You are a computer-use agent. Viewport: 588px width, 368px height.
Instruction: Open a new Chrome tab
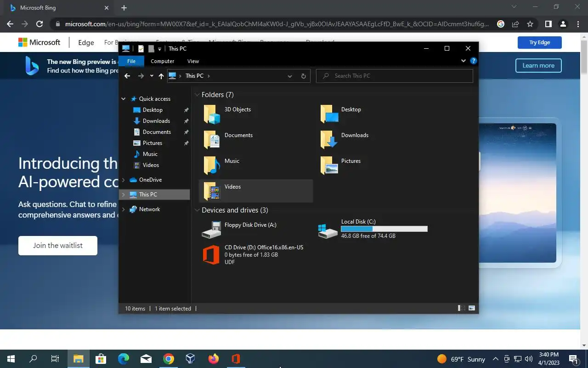tap(124, 8)
